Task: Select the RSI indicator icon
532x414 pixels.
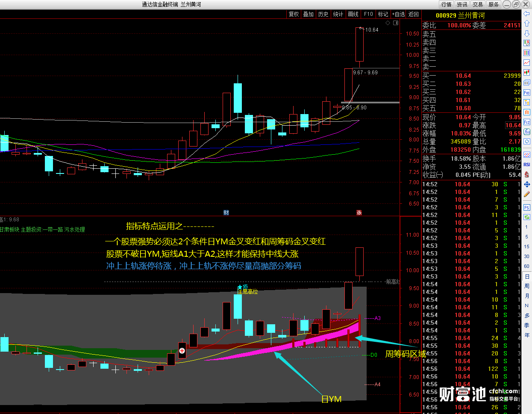Action: 527,164
